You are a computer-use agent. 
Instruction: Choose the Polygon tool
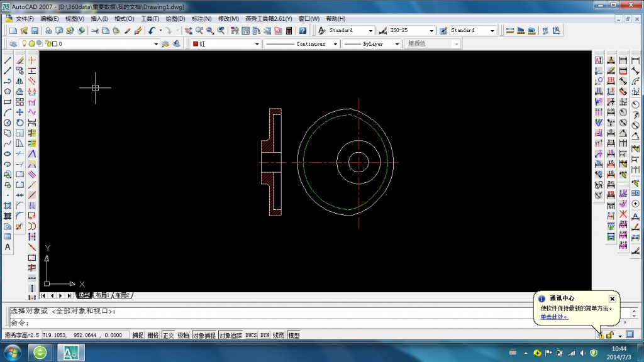click(x=8, y=91)
